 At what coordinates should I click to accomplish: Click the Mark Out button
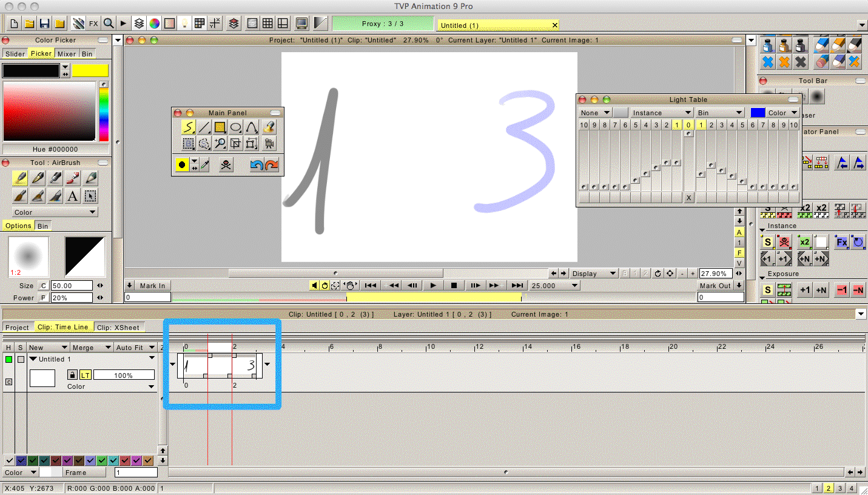tap(715, 286)
